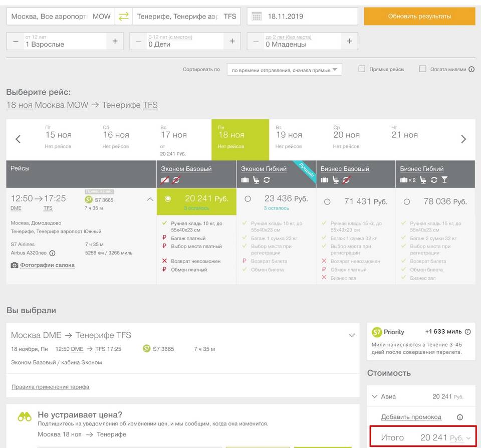Viewport: 481px width, 448px height.
Task: Toggle the Оплата милями checkbox
Action: (423, 69)
